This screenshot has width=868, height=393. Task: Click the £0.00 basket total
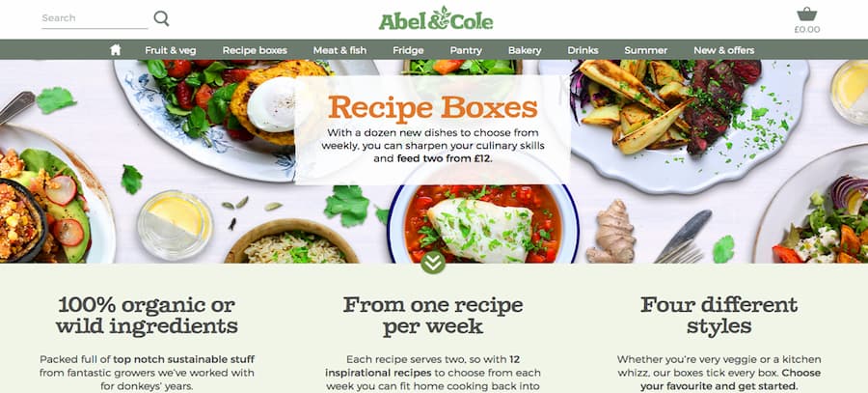tap(806, 30)
